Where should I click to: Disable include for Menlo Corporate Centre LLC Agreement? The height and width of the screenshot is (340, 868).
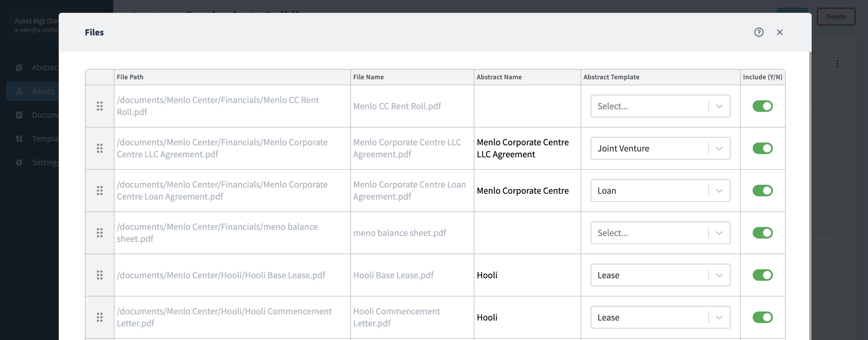(x=762, y=149)
